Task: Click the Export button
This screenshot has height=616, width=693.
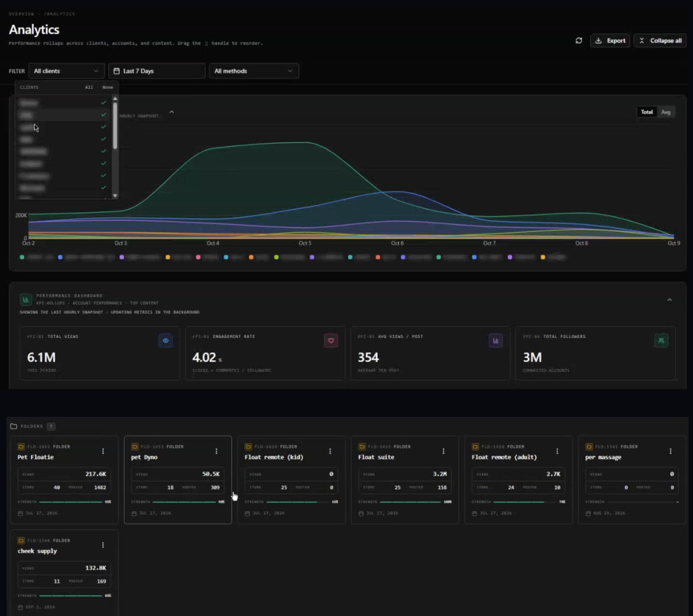Action: pos(610,40)
